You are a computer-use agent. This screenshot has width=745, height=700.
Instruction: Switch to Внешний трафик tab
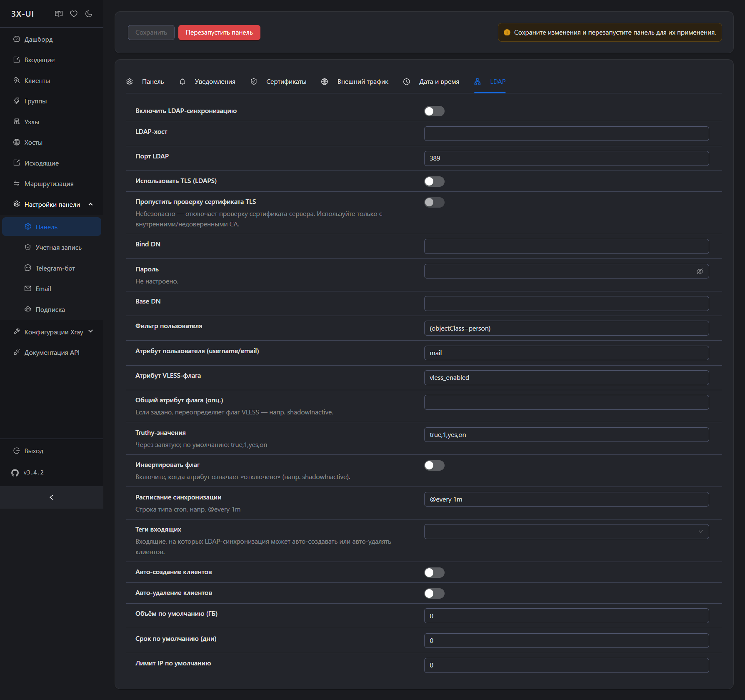point(355,82)
